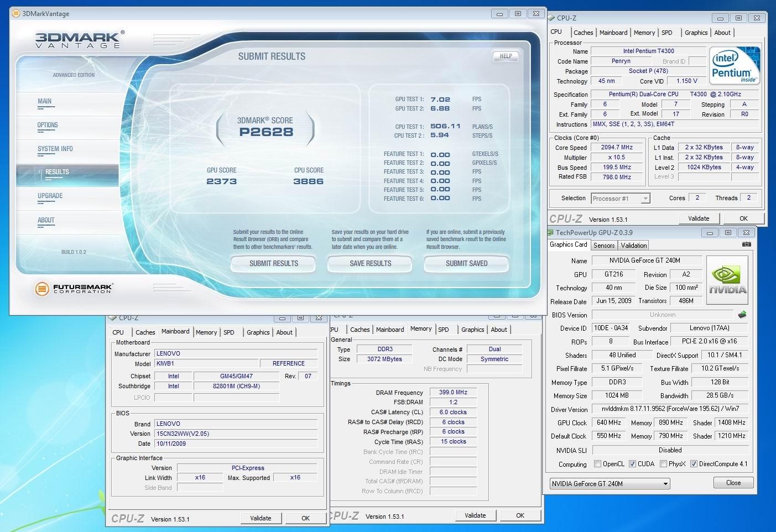Click the 3DMarkVantage title bar icon
Viewport: 776px width, 532px height.
pos(16,13)
